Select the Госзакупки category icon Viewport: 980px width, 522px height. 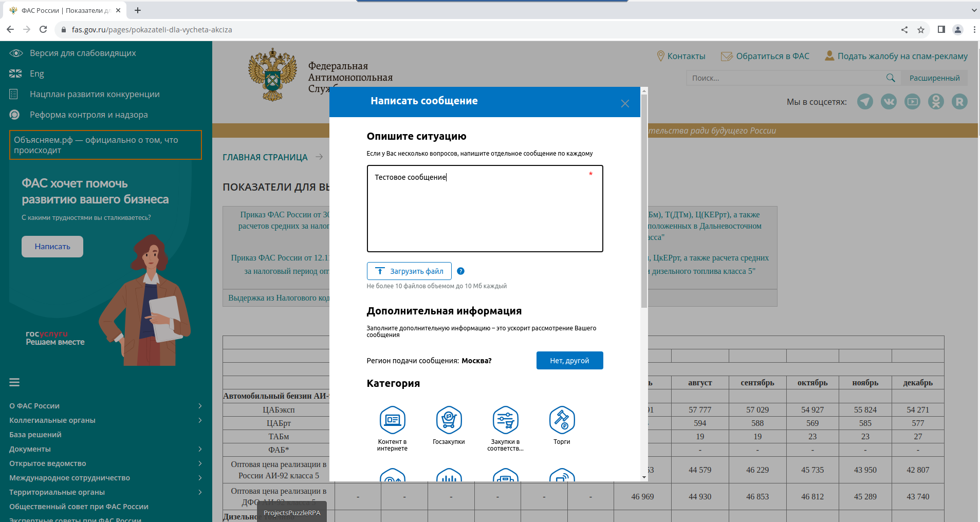coord(449,420)
